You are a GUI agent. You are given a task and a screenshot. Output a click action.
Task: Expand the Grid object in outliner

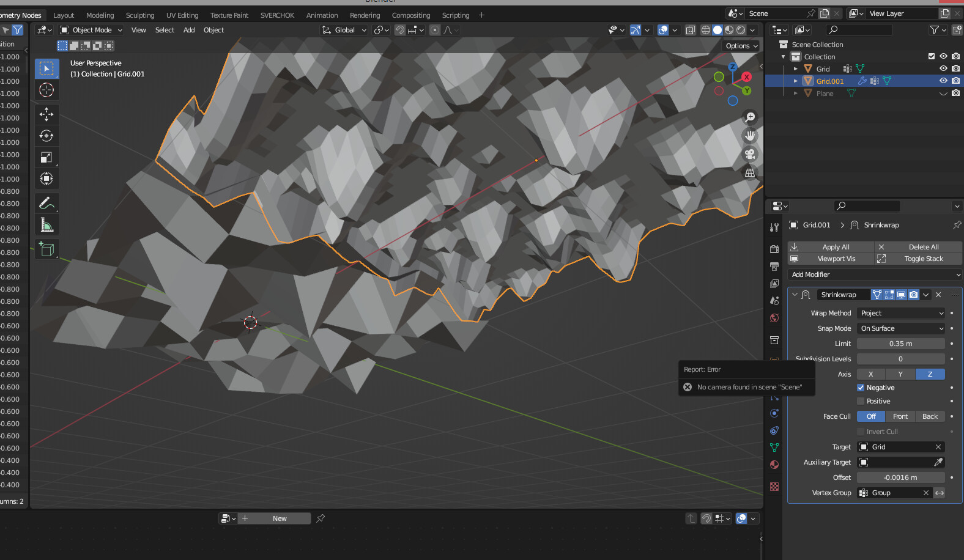(795, 69)
